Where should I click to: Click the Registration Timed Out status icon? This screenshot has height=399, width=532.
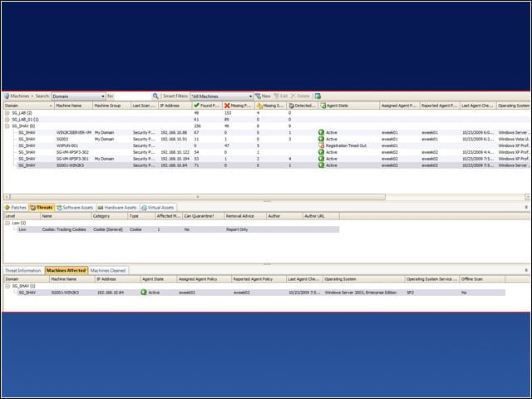322,145
